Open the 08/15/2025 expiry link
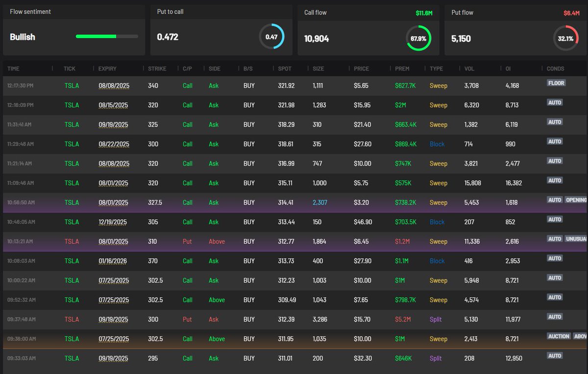Image resolution: width=588 pixels, height=374 pixels. click(x=113, y=105)
